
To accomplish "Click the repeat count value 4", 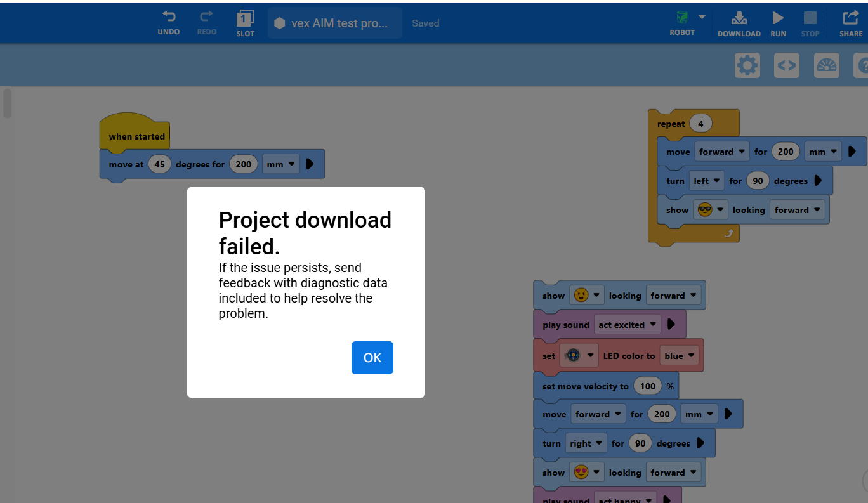I will coord(700,124).
